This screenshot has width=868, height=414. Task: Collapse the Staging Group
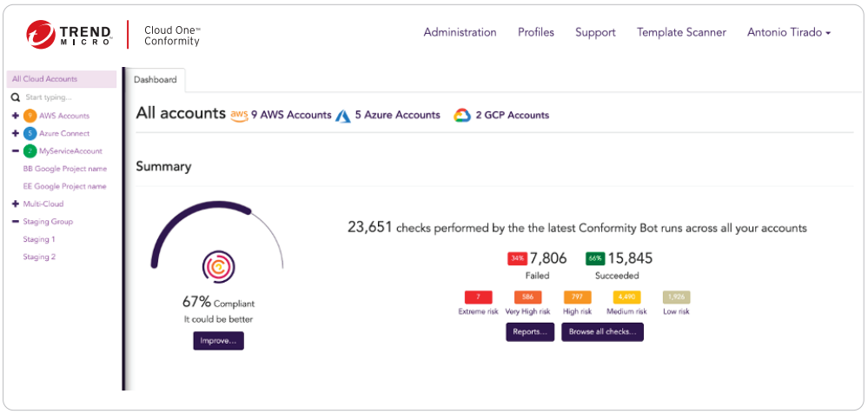tap(16, 222)
